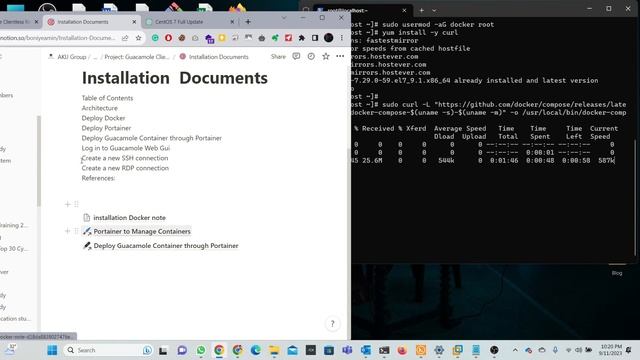Open taskbar clock and date
Image resolution: width=640 pixels, height=360 pixels.
(611, 350)
